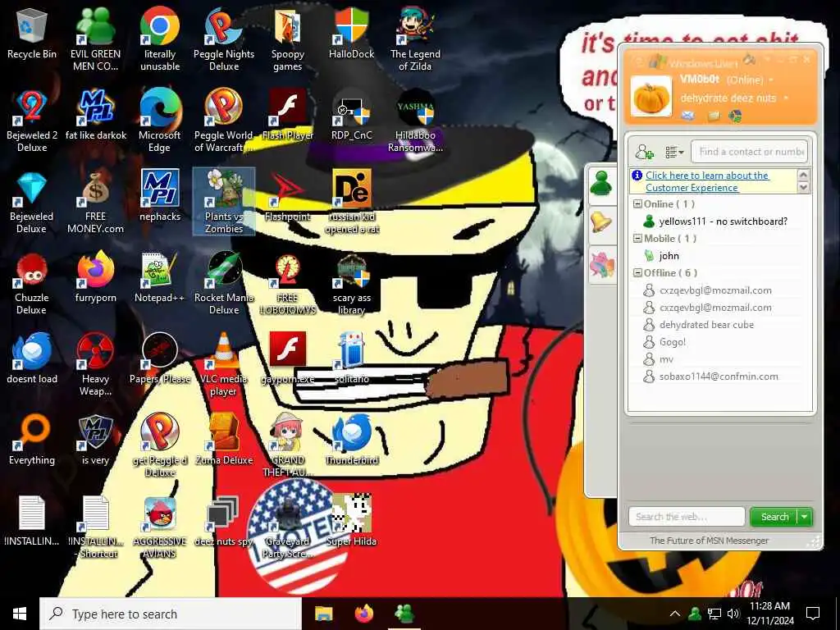Launch Peggle World of Warcraft
Viewport: 840px width, 630px height.
coord(224,119)
